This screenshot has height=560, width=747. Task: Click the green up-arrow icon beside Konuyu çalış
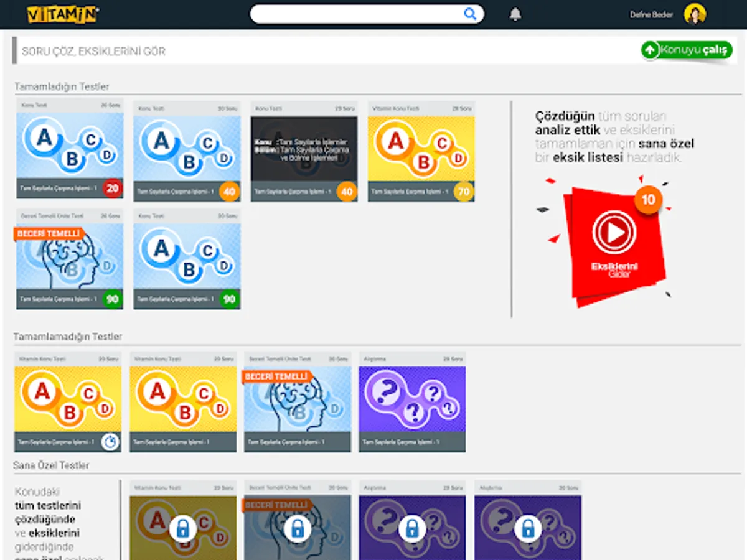point(651,50)
